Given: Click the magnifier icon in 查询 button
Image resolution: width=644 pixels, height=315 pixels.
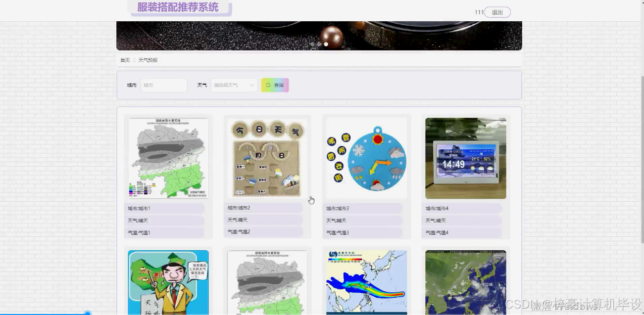Looking at the screenshot, I should point(268,85).
